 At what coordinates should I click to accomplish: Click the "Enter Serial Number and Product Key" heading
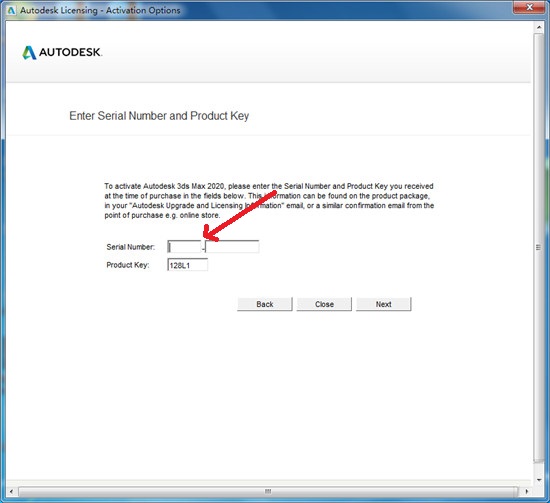[159, 116]
